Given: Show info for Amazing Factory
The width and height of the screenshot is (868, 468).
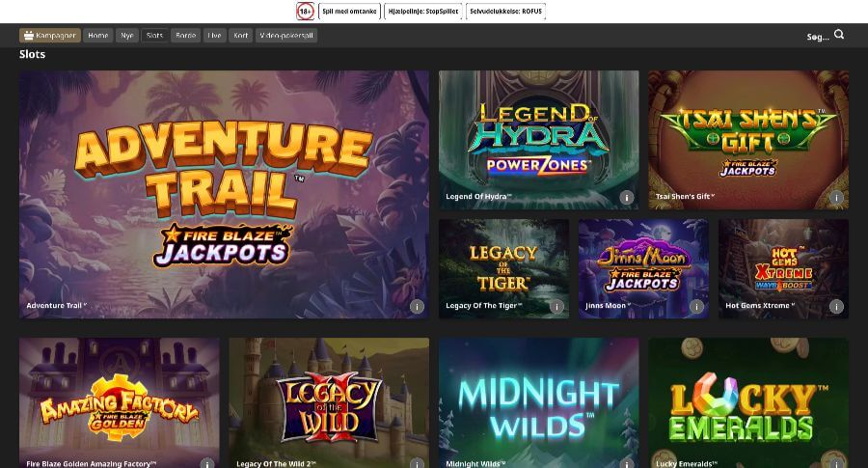Looking at the screenshot, I should [207, 463].
